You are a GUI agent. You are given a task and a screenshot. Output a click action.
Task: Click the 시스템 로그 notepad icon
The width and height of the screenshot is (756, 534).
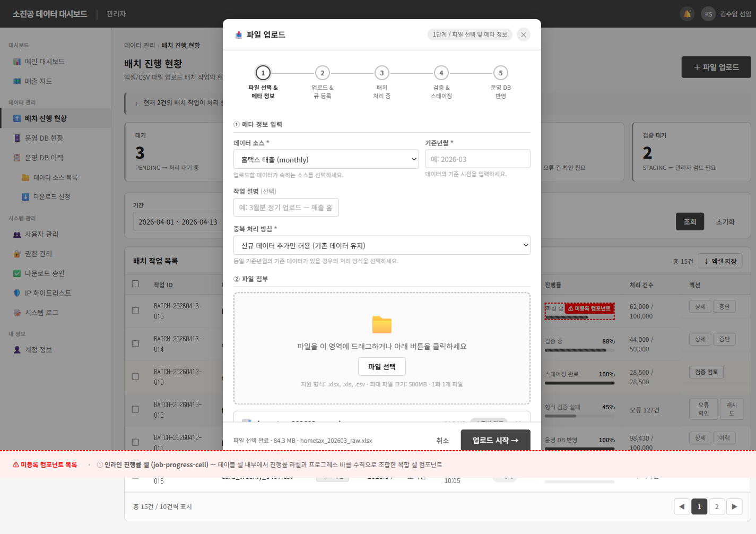17,313
